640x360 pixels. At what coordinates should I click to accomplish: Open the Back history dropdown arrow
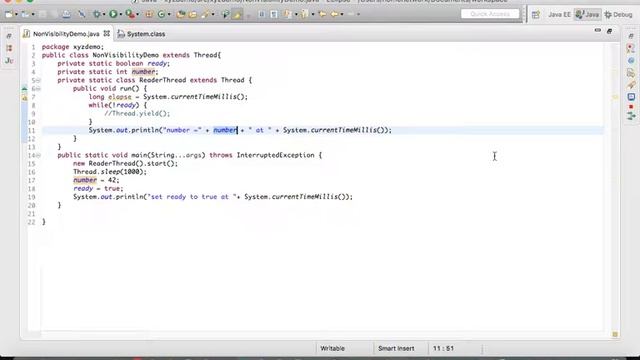pos(342,14)
